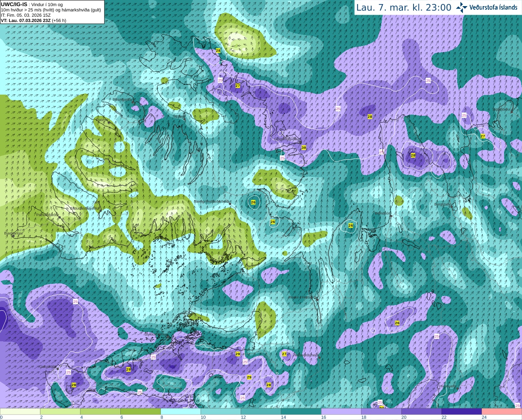Click the Holtavörðuheiði station label
Screen dimensions: 522x420
tap(306, 355)
